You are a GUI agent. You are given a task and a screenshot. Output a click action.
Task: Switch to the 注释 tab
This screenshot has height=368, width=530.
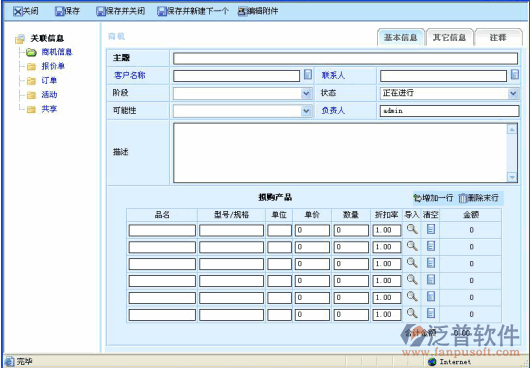[498, 38]
